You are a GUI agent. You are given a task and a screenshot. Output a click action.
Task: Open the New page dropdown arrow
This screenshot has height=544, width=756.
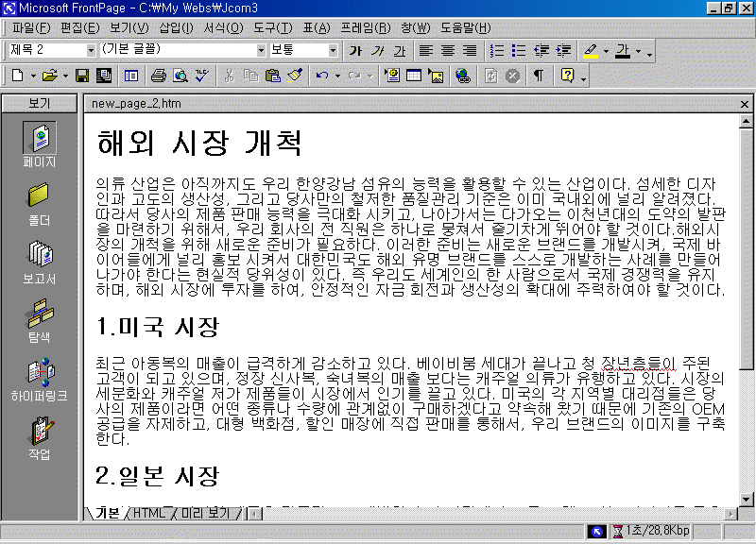(33, 76)
